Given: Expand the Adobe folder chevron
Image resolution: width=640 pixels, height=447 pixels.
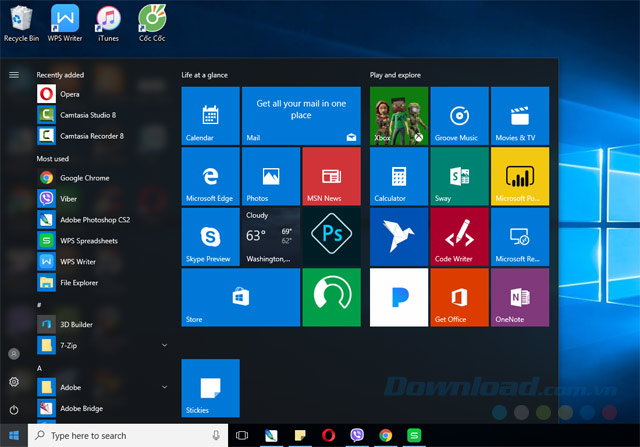Looking at the screenshot, I should pyautogui.click(x=164, y=387).
